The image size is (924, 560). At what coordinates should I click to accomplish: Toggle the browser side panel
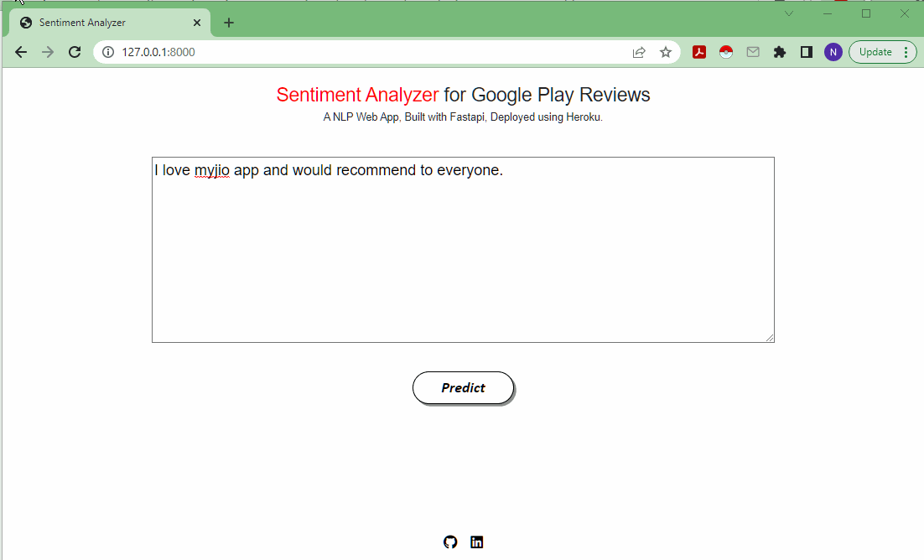click(807, 52)
